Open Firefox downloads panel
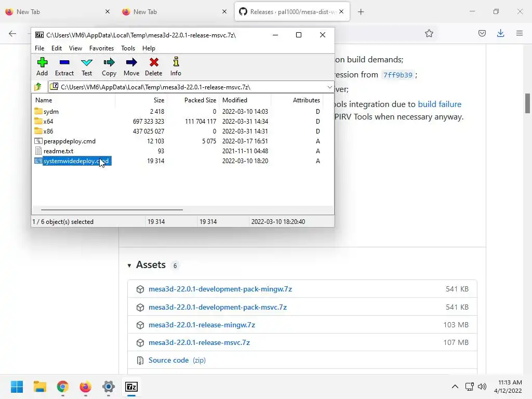532x399 pixels. (x=500, y=33)
